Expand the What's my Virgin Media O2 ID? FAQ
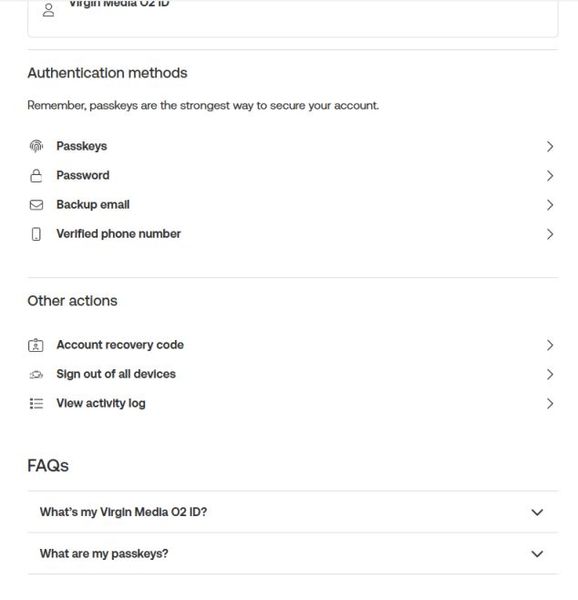This screenshot has width=578, height=600. pyautogui.click(x=293, y=512)
